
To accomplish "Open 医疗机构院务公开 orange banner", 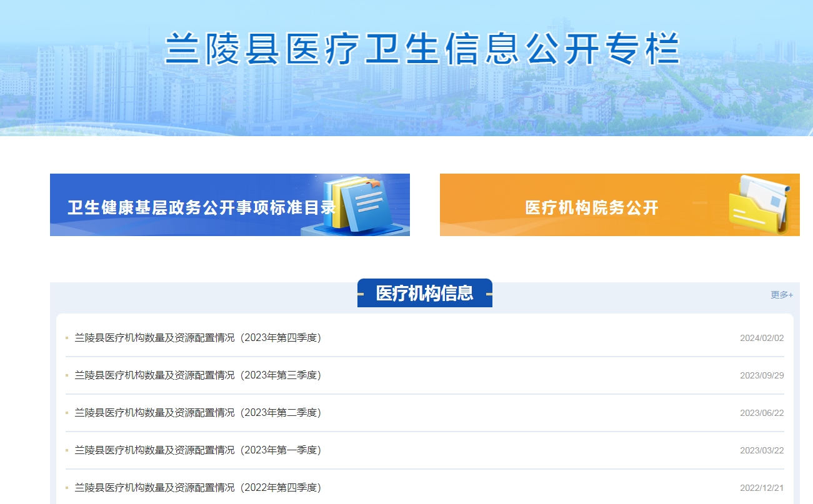I will coord(620,205).
